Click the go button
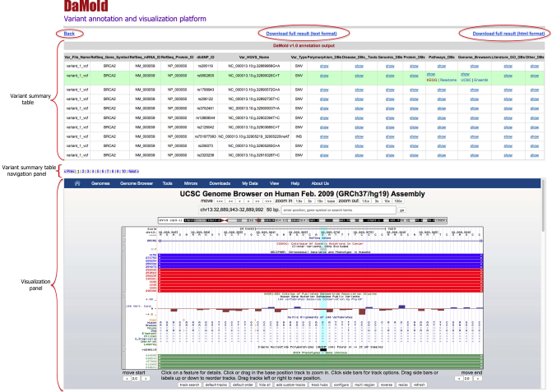The height and width of the screenshot is (392, 552). coord(402,210)
